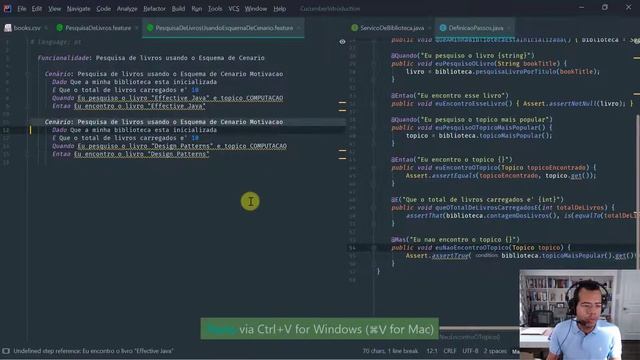
Task: Close the PesquisaDeLivrosUsandoEsquemaDeCenario.feature tab
Action: [299, 28]
